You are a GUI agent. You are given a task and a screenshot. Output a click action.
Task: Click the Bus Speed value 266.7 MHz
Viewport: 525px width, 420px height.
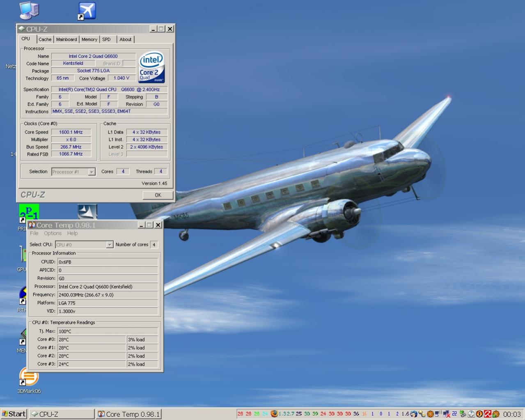pyautogui.click(x=71, y=147)
